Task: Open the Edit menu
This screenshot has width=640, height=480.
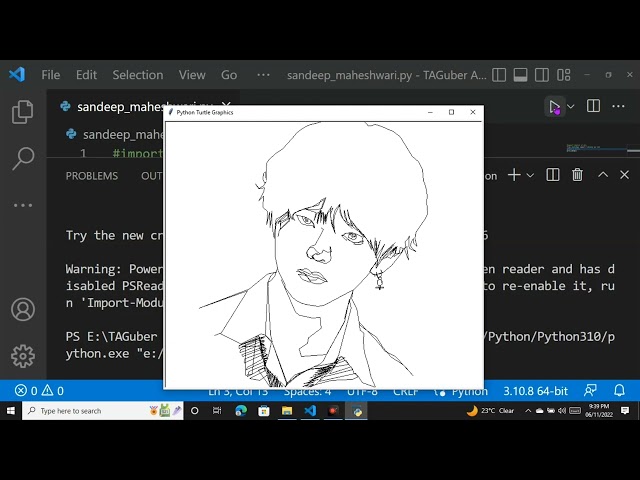Action: [x=86, y=75]
